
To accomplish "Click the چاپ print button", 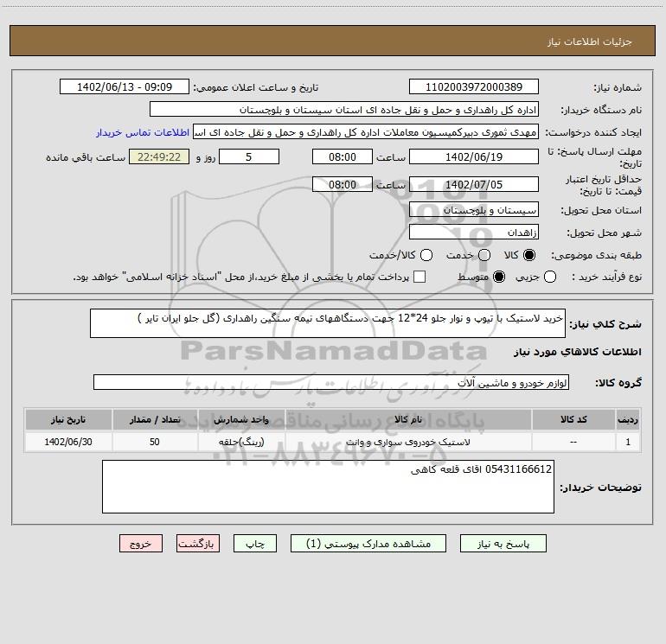I will coord(255,544).
